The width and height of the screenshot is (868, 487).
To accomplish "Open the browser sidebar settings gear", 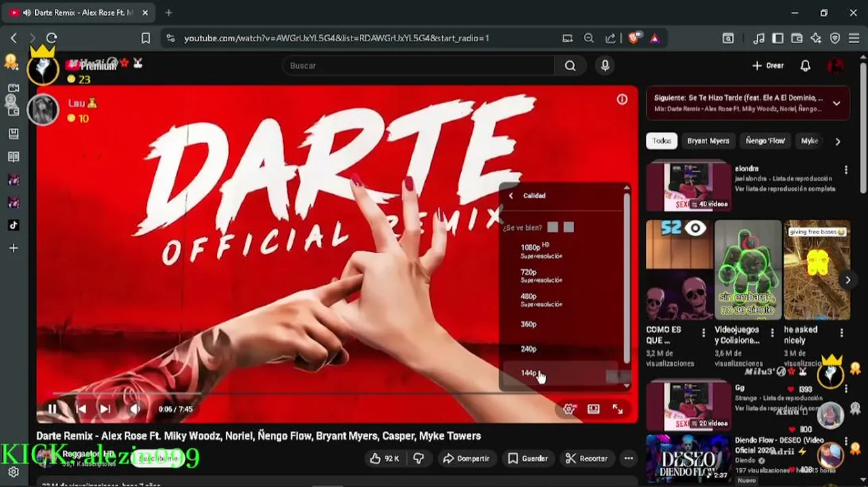I will click(x=14, y=472).
